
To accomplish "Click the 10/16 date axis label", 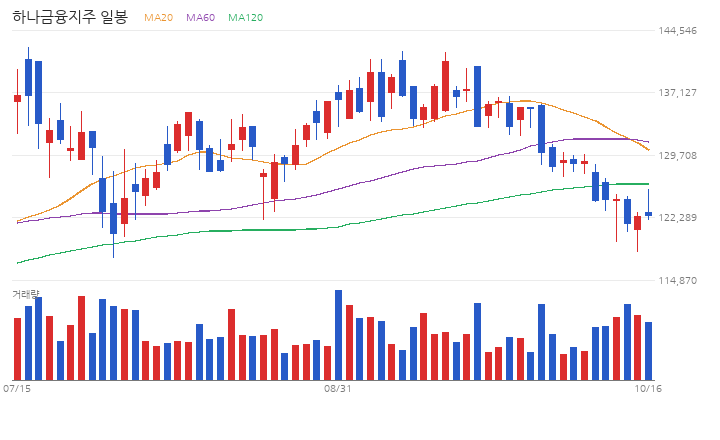I will tap(648, 389).
